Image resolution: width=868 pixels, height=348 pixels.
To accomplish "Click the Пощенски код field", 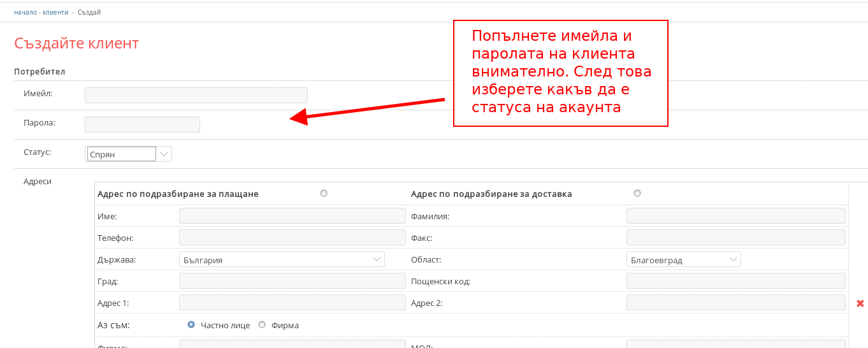I will click(x=735, y=281).
